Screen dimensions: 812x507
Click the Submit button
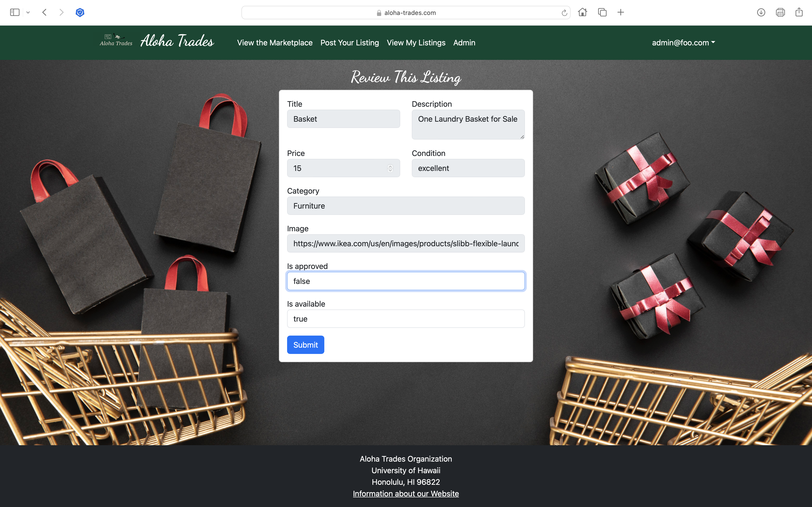tap(306, 345)
